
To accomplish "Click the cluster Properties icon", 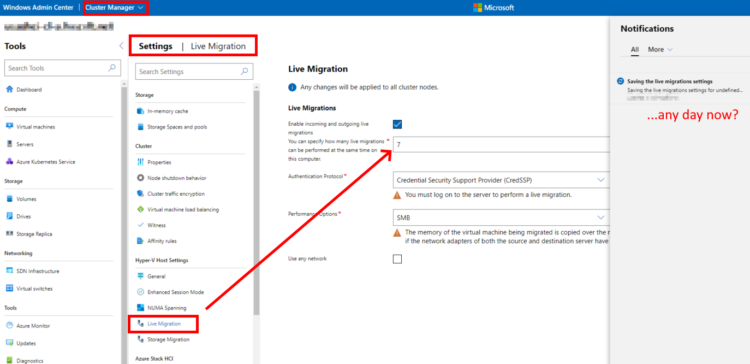I will tap(140, 162).
